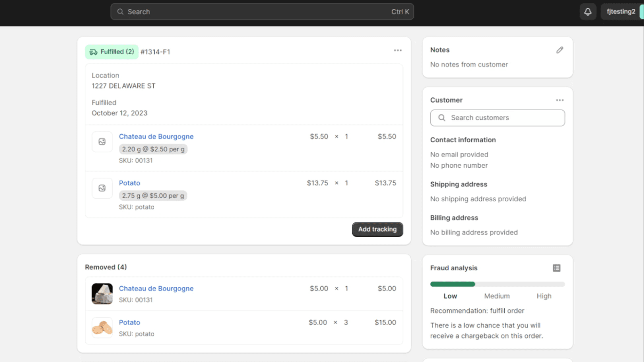644x362 pixels.
Task: Click the search magnifier icon in top bar
Action: click(120, 12)
